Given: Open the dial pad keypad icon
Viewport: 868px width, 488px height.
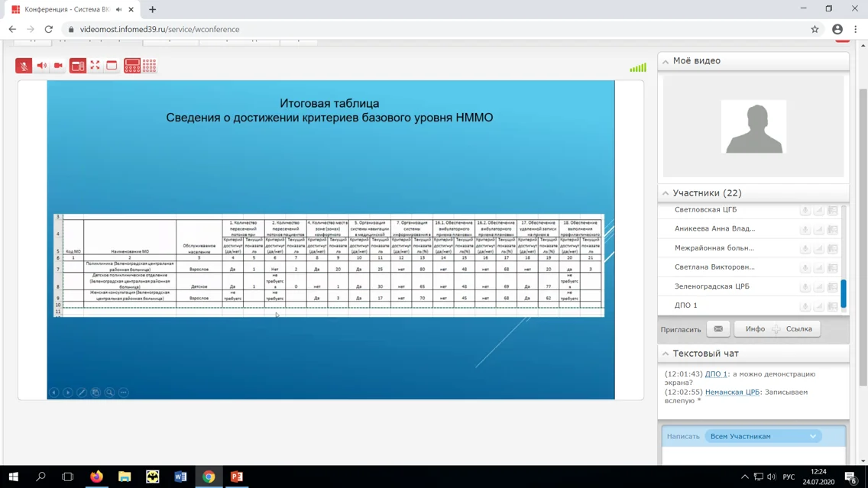Looking at the screenshot, I should click(132, 66).
